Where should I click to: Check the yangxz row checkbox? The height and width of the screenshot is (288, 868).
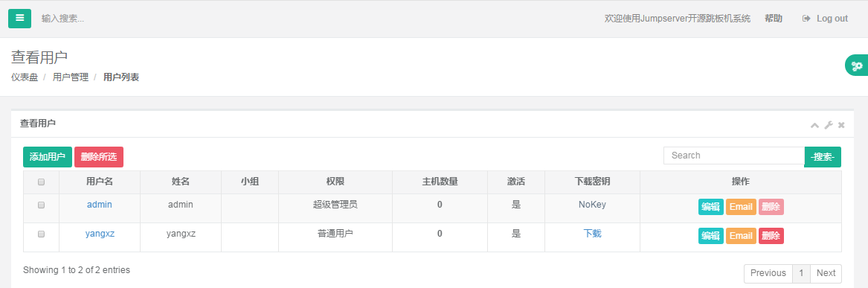[x=41, y=234]
